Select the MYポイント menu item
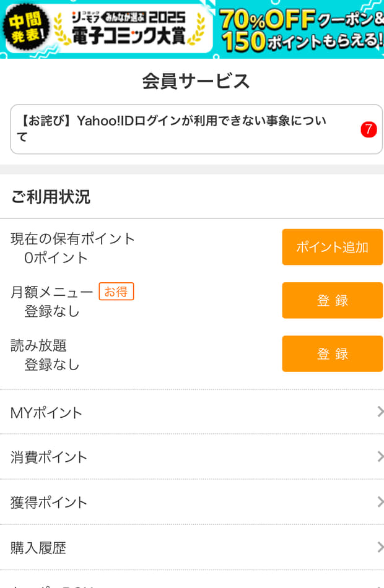Image resolution: width=384 pixels, height=588 pixels. pos(192,412)
